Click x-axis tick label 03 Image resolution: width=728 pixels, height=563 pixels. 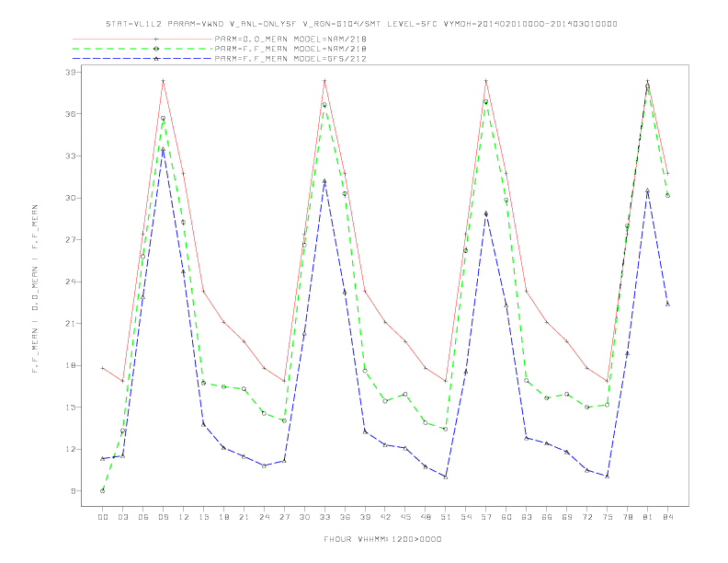coord(122,517)
